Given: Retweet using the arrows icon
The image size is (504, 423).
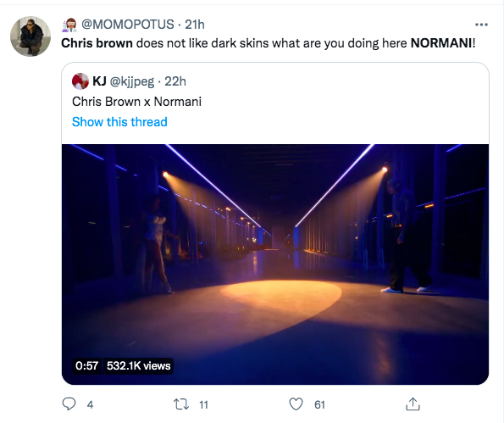Looking at the screenshot, I should (x=181, y=404).
